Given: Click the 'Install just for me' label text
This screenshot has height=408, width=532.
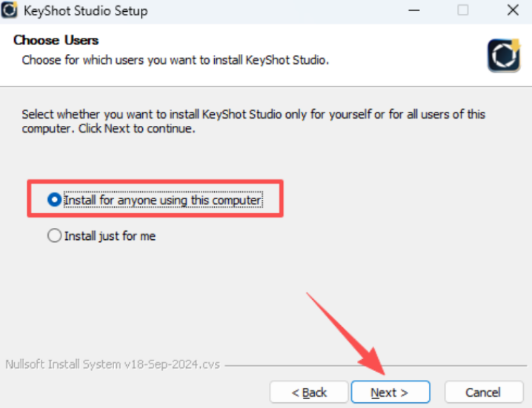Looking at the screenshot, I should 110,236.
